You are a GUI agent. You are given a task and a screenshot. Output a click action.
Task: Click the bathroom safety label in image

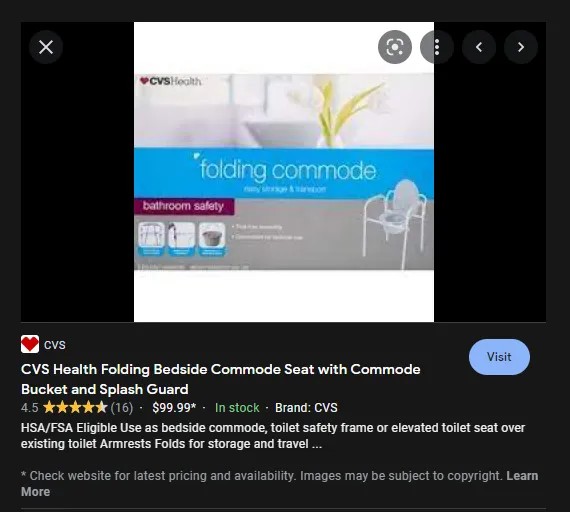pyautogui.click(x=184, y=206)
